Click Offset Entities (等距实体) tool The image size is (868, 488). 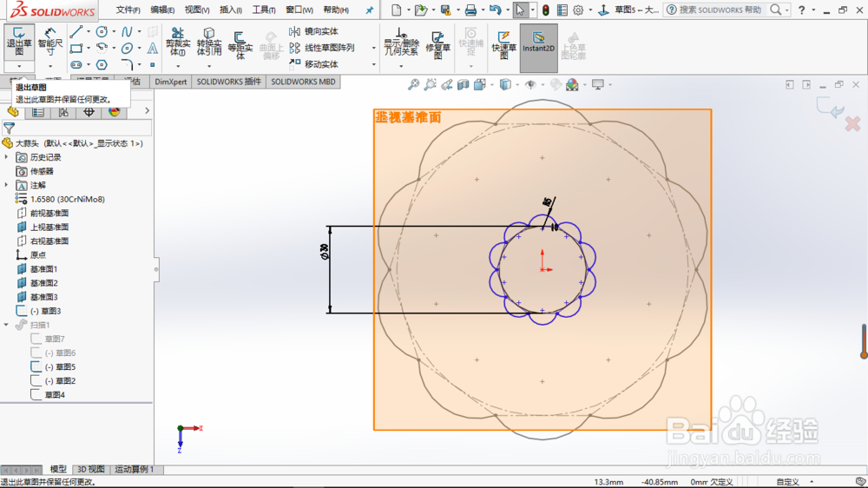click(240, 44)
